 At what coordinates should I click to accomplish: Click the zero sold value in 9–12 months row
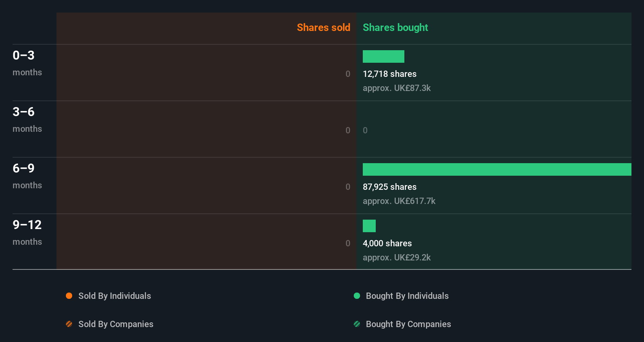tap(348, 244)
